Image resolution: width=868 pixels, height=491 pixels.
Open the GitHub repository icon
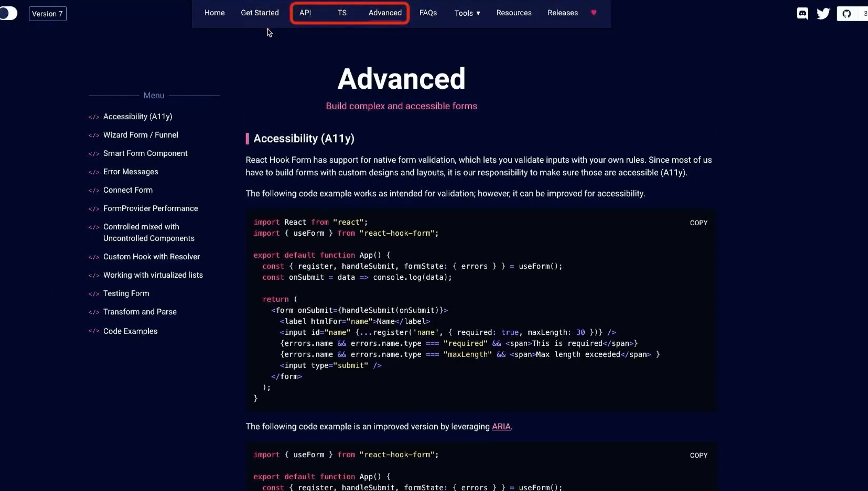(x=846, y=14)
